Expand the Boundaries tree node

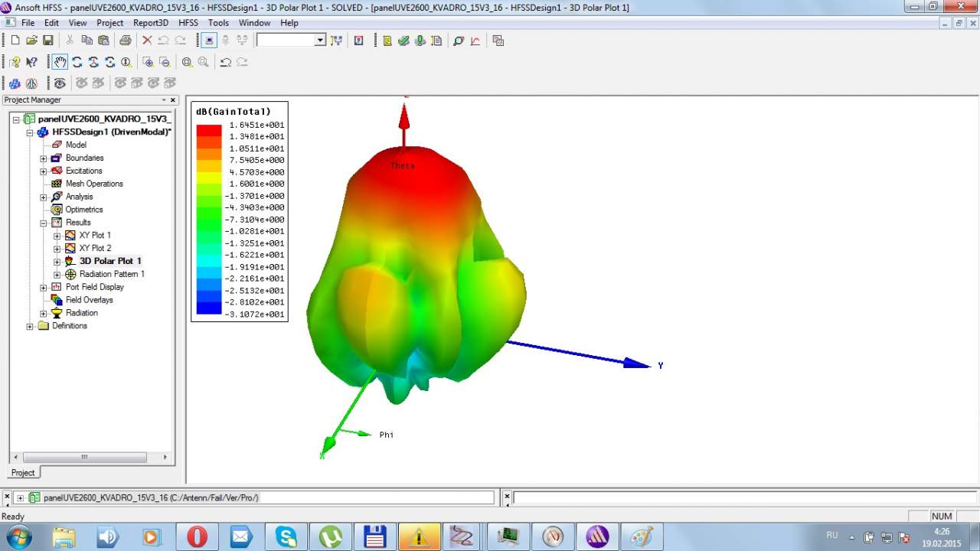click(x=44, y=158)
